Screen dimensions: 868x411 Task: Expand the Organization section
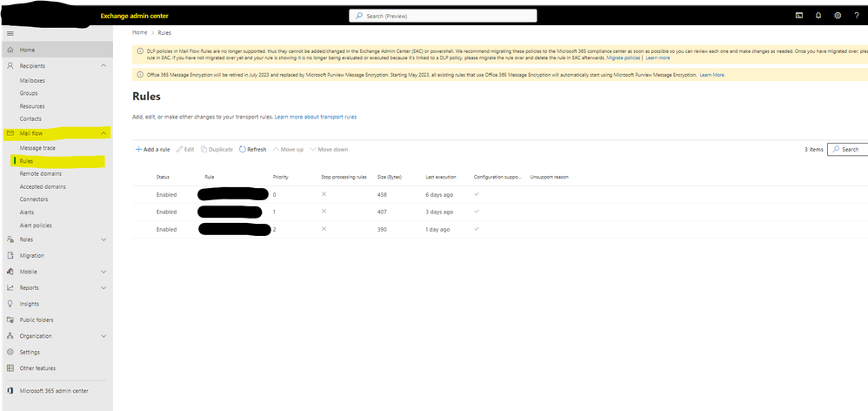[103, 335]
